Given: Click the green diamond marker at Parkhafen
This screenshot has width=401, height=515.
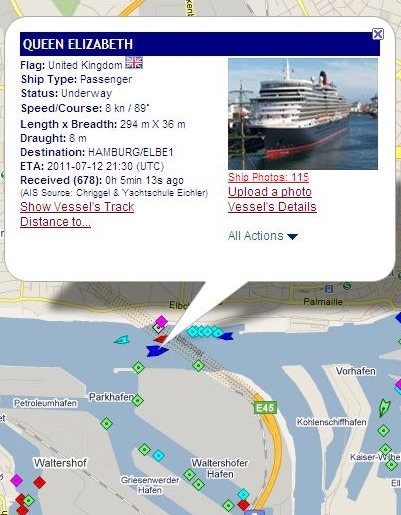Looking at the screenshot, I should (x=137, y=400).
